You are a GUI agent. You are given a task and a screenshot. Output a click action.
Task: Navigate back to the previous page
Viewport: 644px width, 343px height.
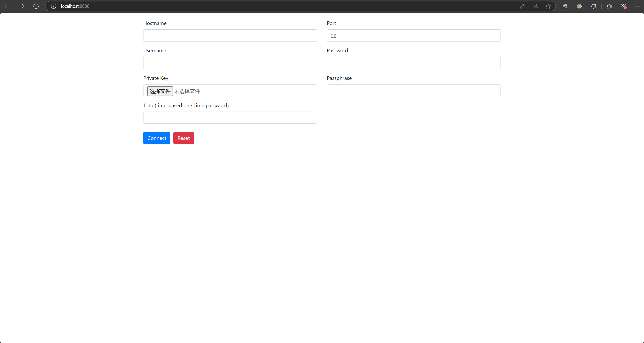(7, 6)
